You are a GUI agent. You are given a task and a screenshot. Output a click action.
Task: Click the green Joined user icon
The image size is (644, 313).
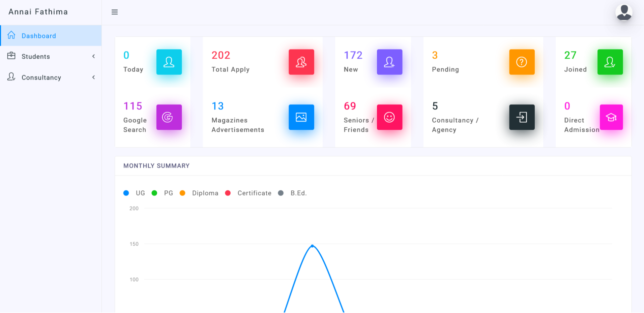click(610, 62)
